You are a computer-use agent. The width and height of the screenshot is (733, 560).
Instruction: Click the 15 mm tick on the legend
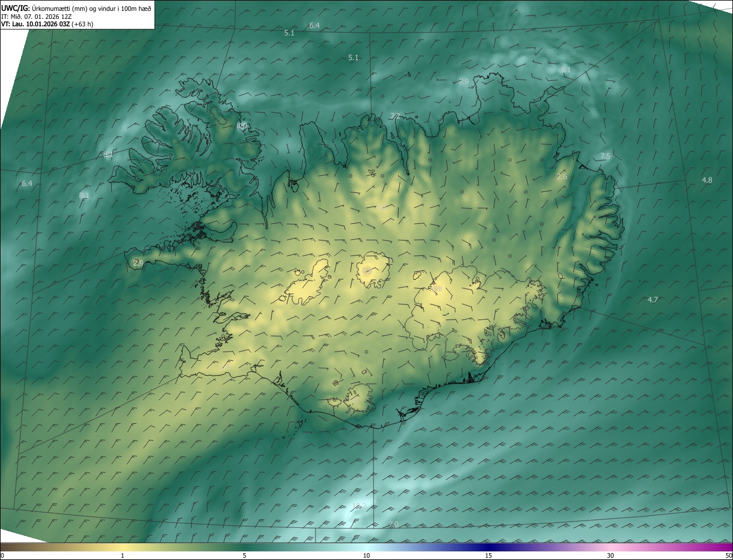(488, 555)
